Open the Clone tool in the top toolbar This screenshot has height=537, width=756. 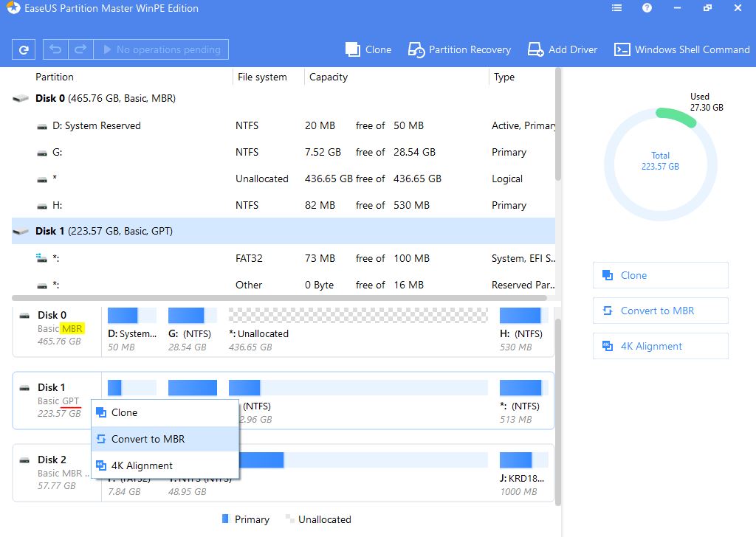pos(368,49)
